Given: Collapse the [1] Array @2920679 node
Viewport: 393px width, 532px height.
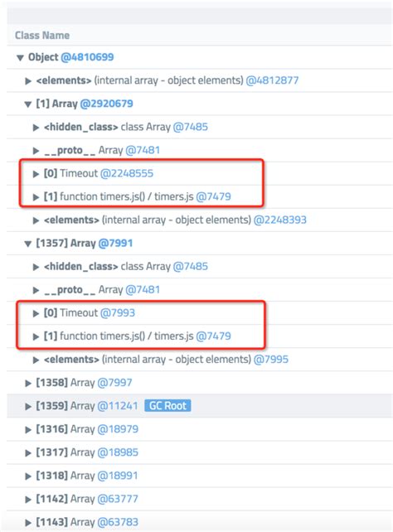Looking at the screenshot, I should pyautogui.click(x=28, y=104).
